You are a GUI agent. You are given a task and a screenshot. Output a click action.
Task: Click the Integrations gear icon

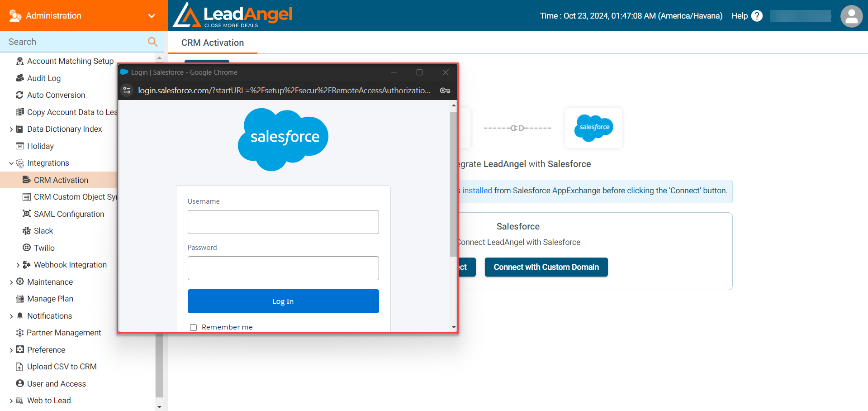(20, 163)
